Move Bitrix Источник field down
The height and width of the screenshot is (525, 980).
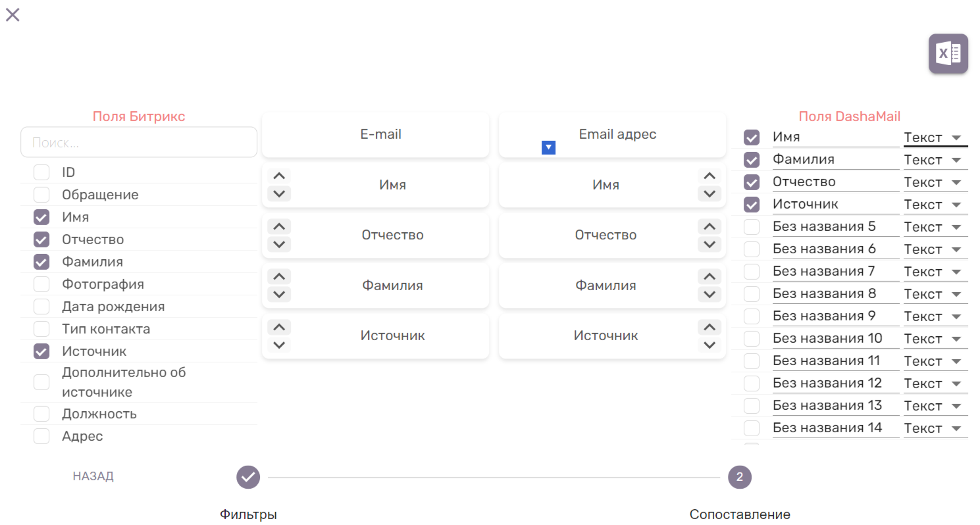pos(279,345)
